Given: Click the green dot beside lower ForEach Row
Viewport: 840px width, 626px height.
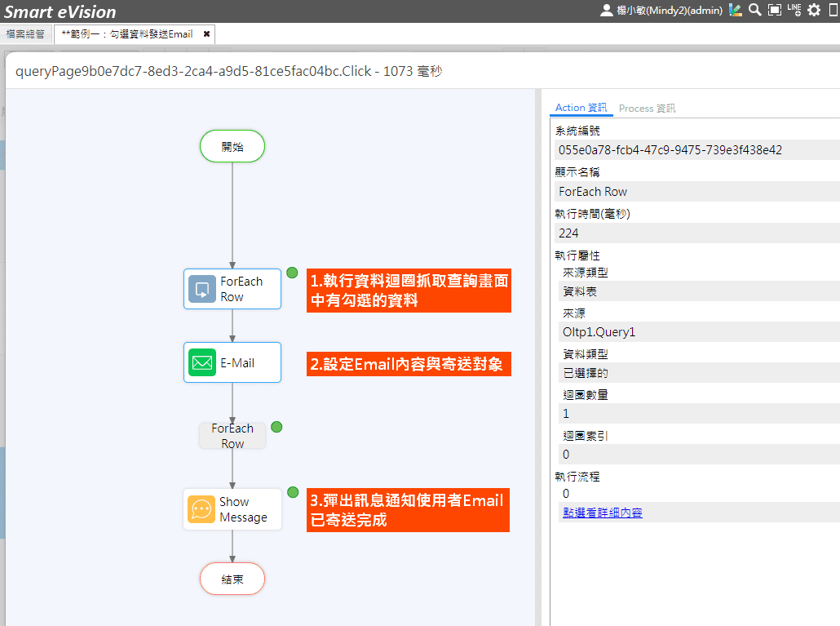Looking at the screenshot, I should 276,427.
